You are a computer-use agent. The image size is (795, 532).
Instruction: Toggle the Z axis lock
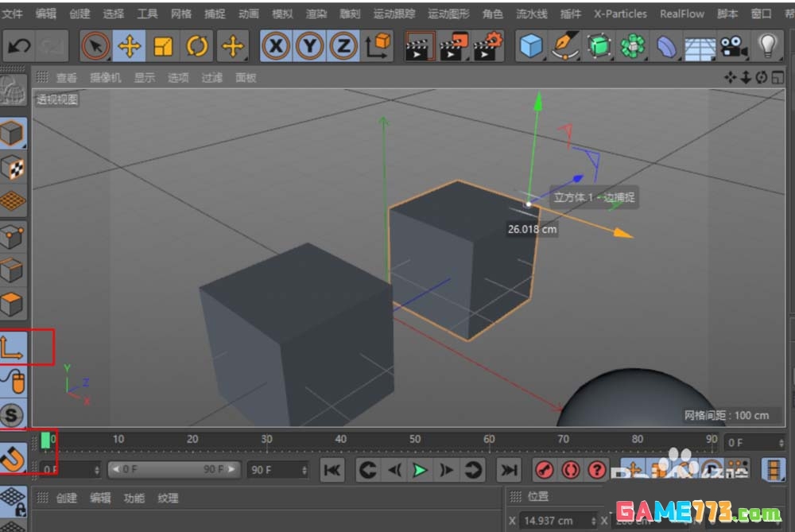(x=343, y=46)
